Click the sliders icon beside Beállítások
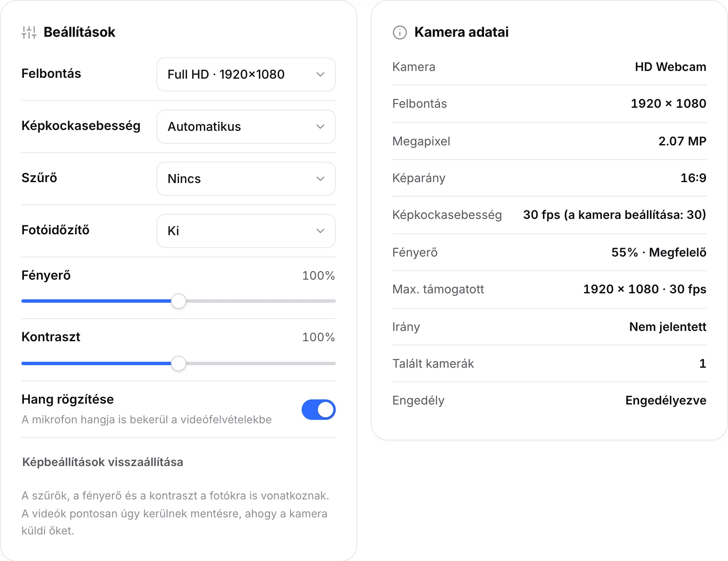Viewport: 728px width, 561px height. coord(29,32)
